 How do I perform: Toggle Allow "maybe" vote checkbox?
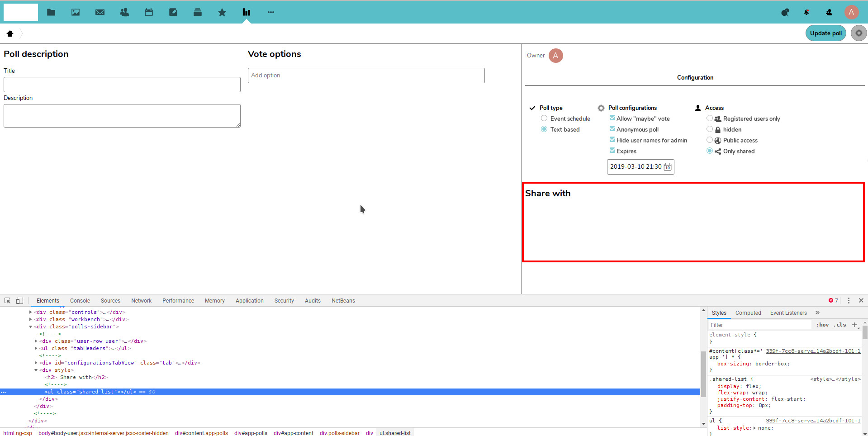(x=612, y=118)
